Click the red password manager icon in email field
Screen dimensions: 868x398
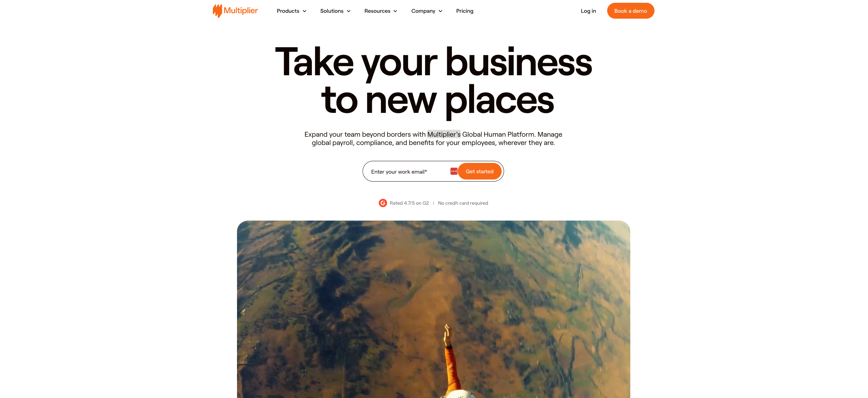coord(454,171)
